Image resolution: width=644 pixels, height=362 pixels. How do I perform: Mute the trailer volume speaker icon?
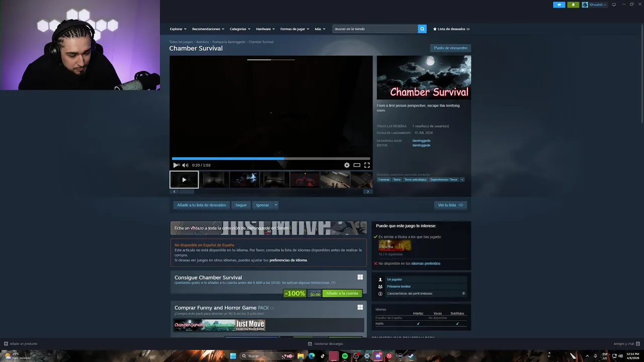coord(185,165)
